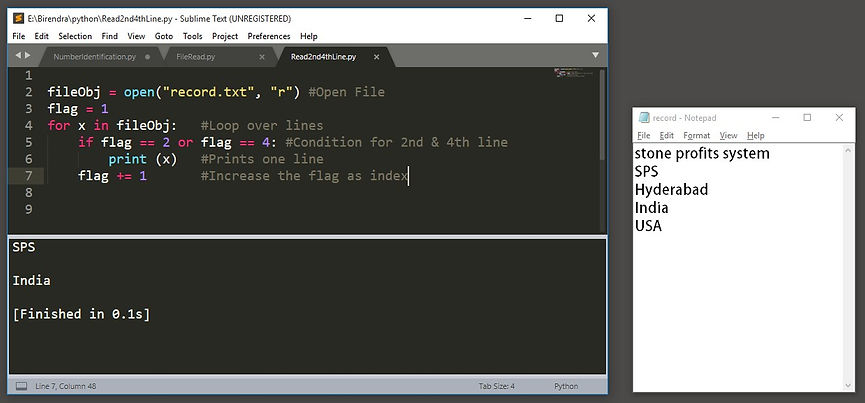Click the minimap in the editor
The image size is (865, 403).
pos(575,73)
